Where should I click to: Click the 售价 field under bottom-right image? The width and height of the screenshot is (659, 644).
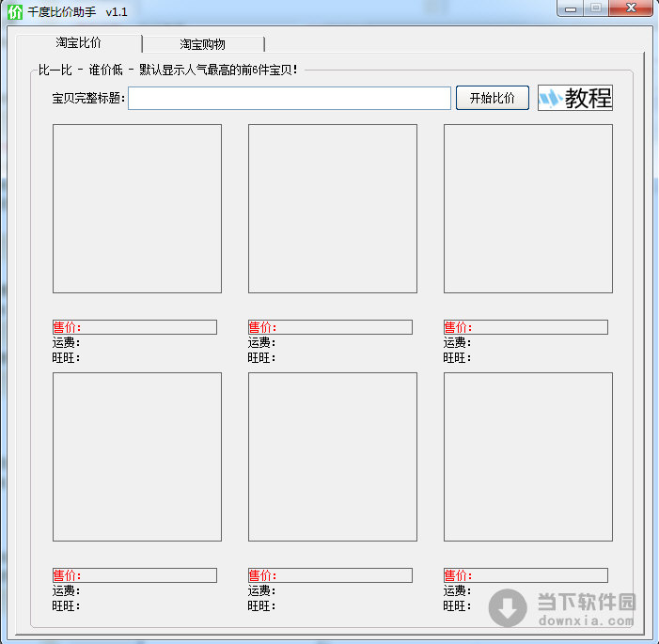tap(526, 575)
